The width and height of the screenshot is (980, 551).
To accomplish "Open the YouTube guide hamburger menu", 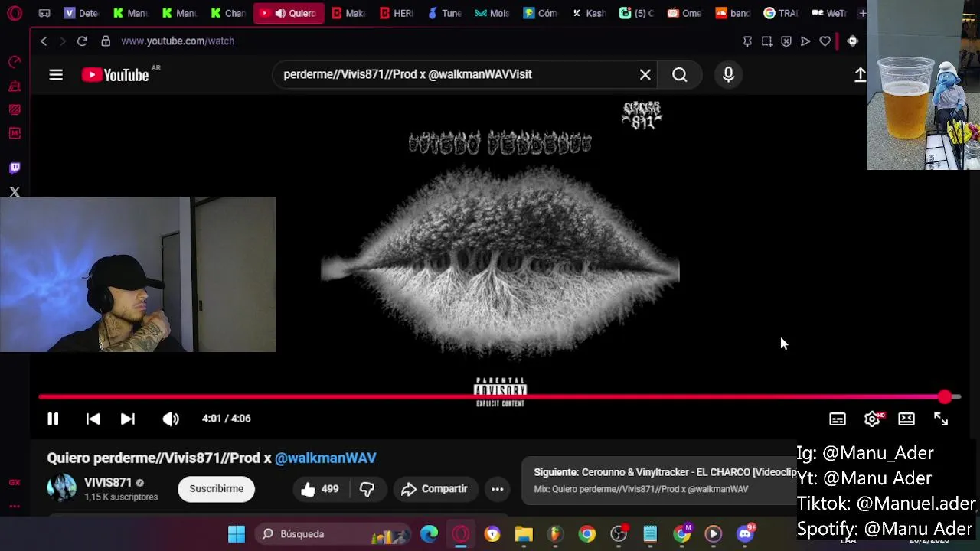I will [x=56, y=75].
